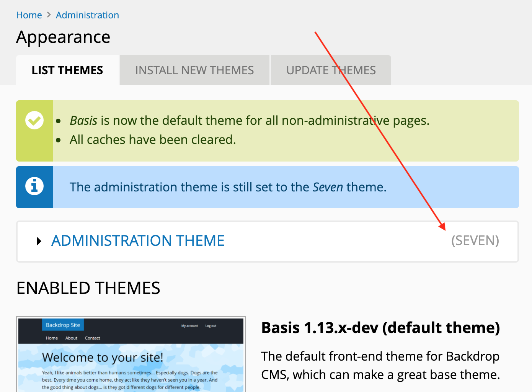The image size is (532, 392).
Task: Click the Home breadcrumb link
Action: pyautogui.click(x=29, y=15)
